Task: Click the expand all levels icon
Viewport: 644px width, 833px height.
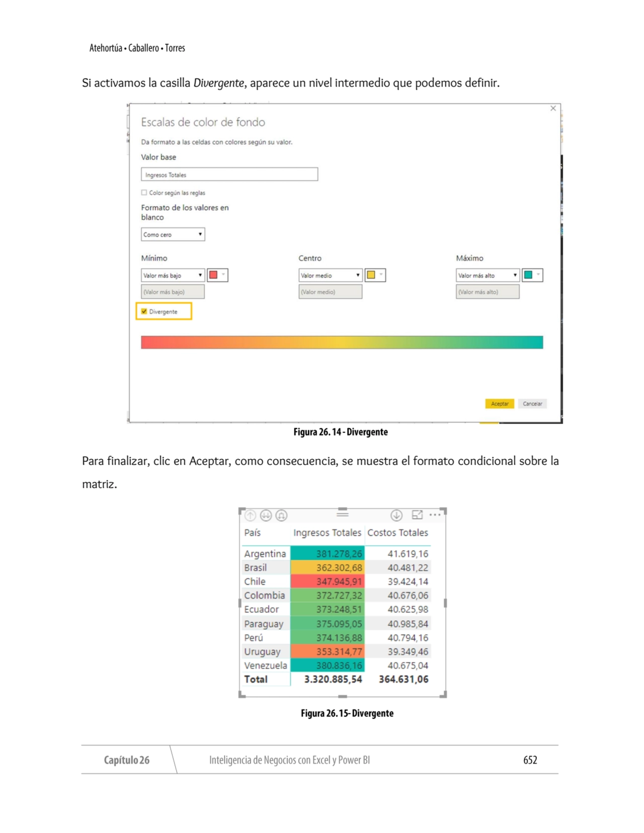Action: [x=282, y=515]
